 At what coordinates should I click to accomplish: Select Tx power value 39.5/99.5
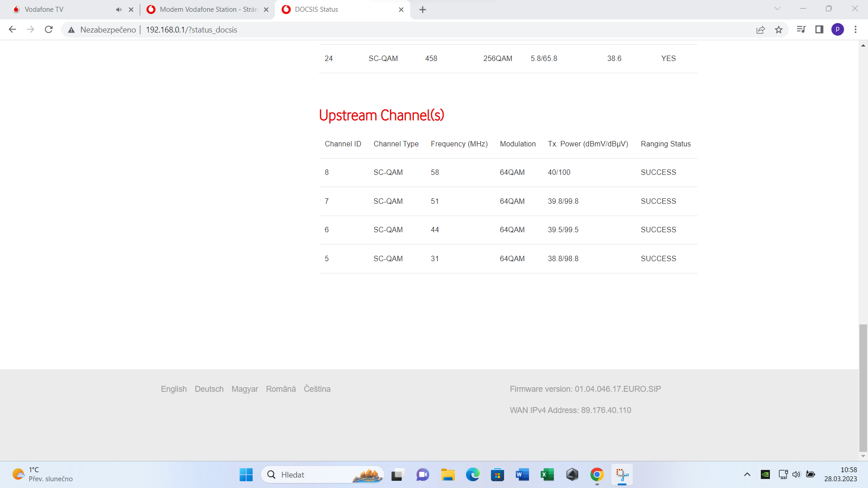(x=563, y=230)
